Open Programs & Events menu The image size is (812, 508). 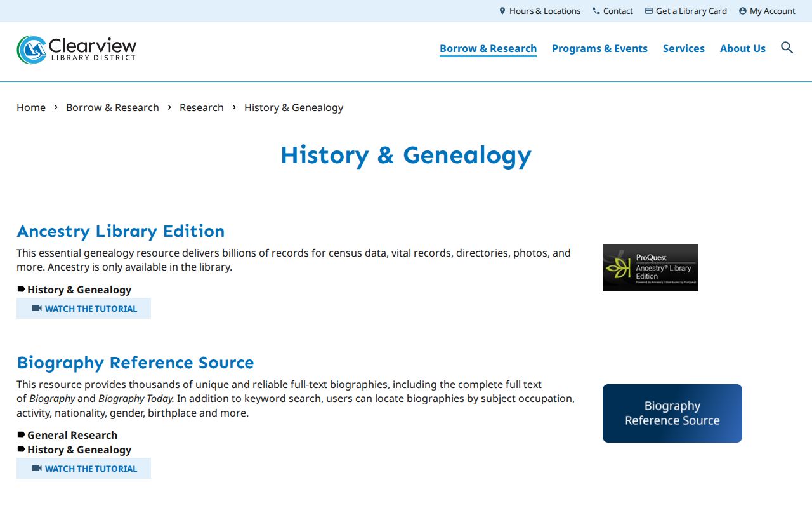[x=599, y=48]
